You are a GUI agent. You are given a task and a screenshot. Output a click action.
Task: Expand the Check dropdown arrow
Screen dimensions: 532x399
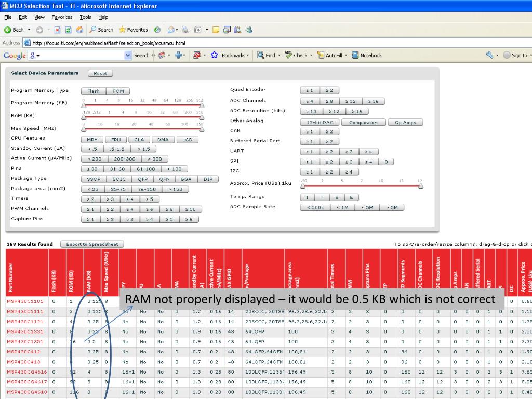[311, 55]
